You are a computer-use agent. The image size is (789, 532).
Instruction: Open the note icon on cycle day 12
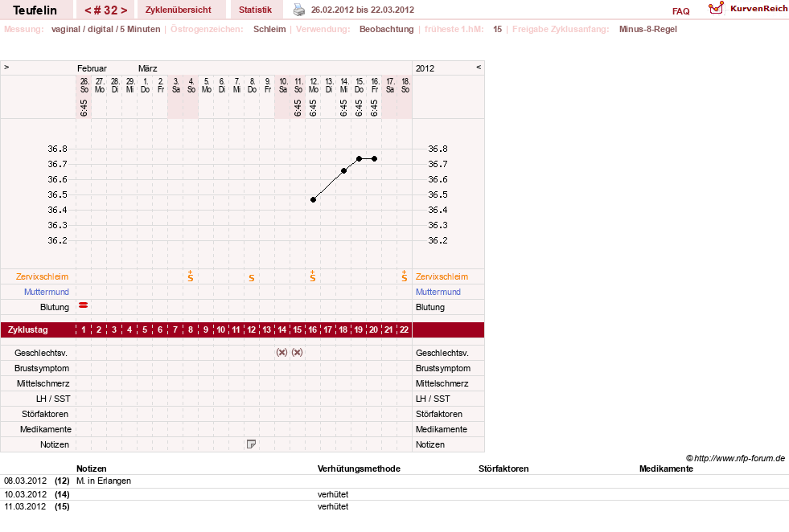pos(251,444)
